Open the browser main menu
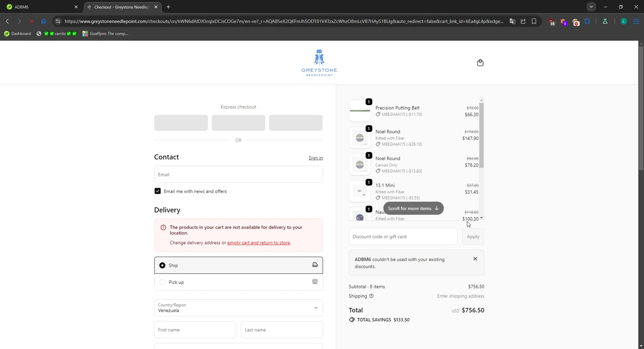The image size is (644, 349). [x=636, y=21]
